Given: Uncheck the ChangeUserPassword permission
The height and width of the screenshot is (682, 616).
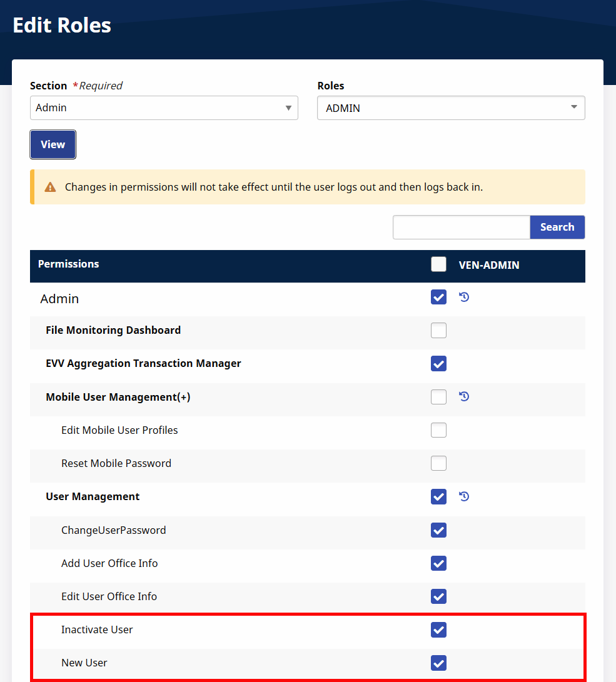Looking at the screenshot, I should coord(439,530).
